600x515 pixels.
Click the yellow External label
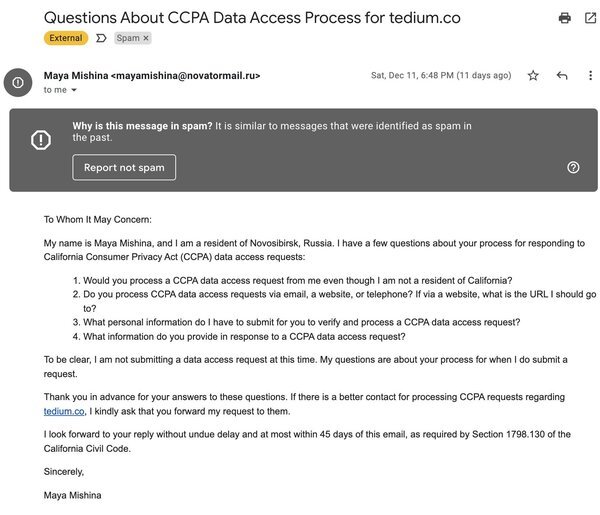click(66, 38)
